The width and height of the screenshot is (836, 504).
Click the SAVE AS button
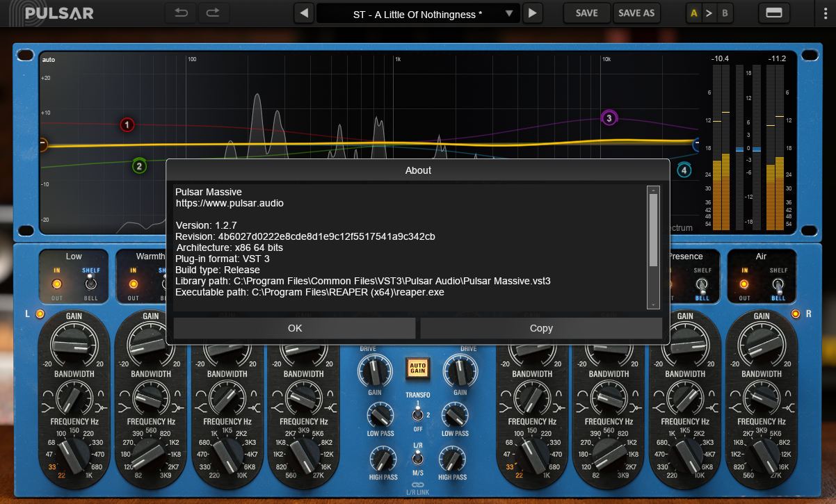click(x=636, y=13)
